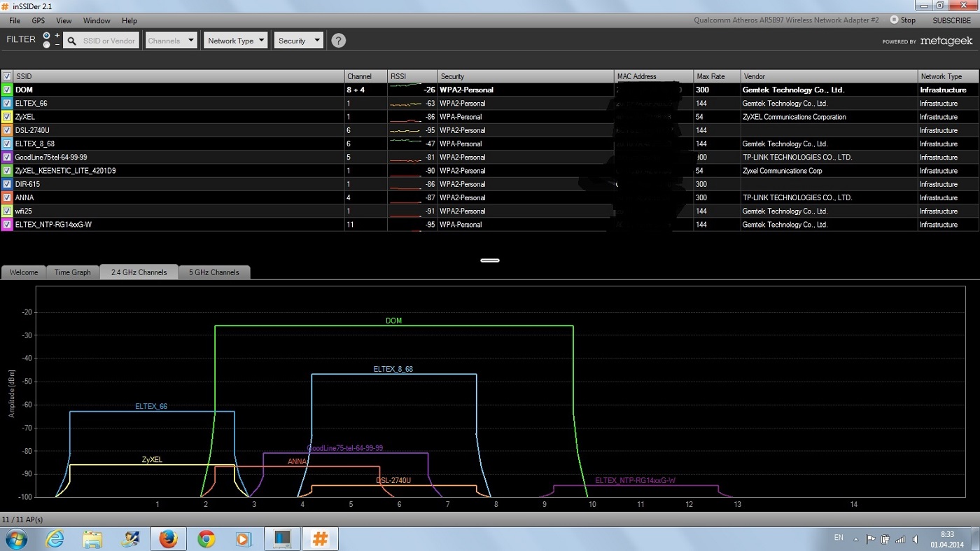Switch to the Time Graph tab
The height and width of the screenshot is (551, 980).
tap(73, 272)
